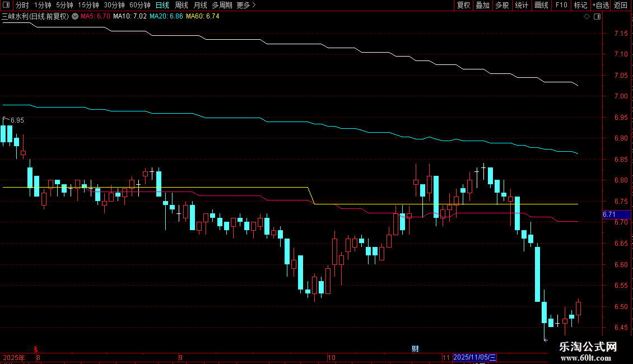Click the 7.15 price scale value

coord(621,33)
